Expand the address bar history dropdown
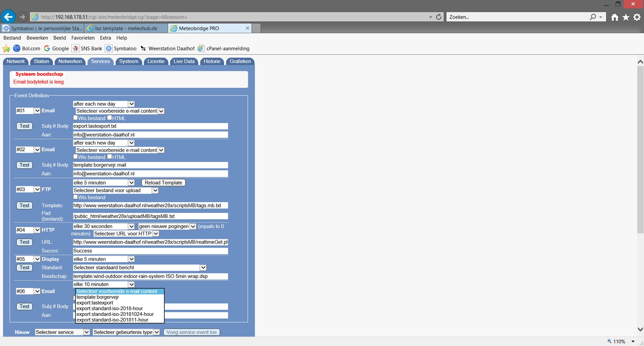 coord(430,17)
